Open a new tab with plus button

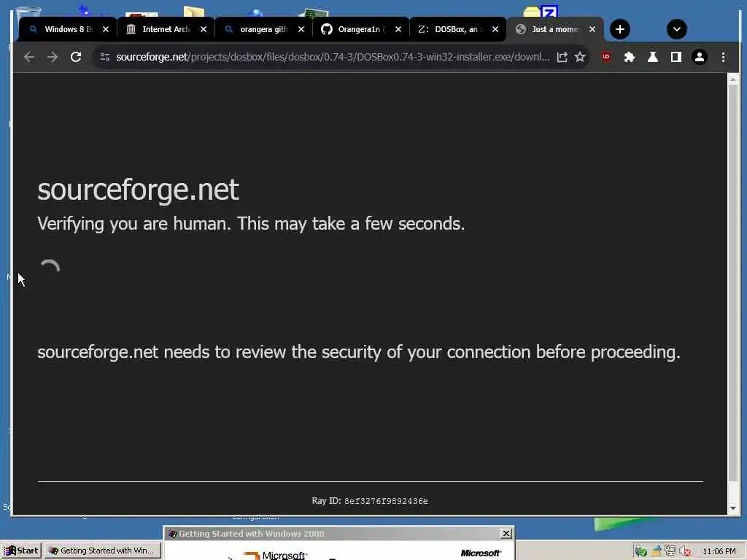tap(620, 29)
